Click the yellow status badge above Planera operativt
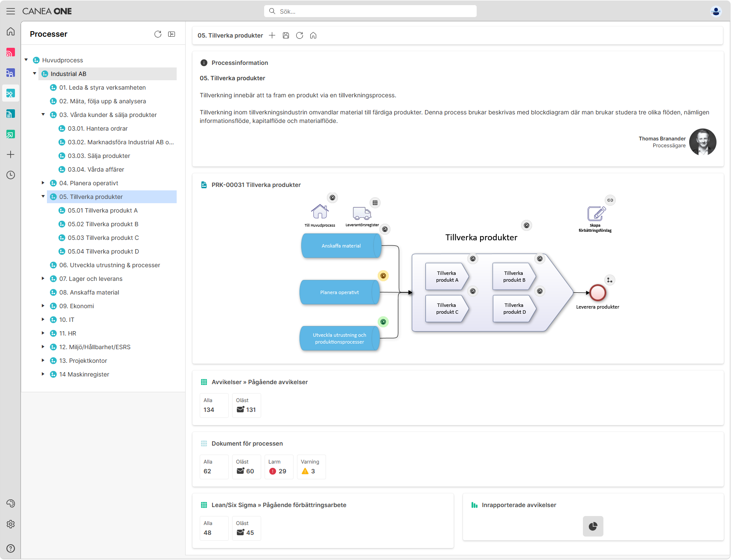The image size is (731, 560). [x=383, y=276]
